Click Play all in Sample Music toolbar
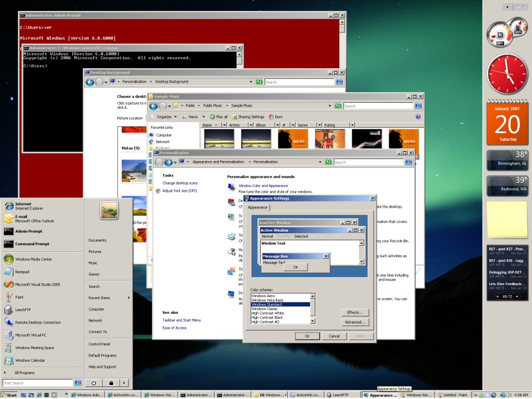The width and height of the screenshot is (532, 399). (x=219, y=117)
